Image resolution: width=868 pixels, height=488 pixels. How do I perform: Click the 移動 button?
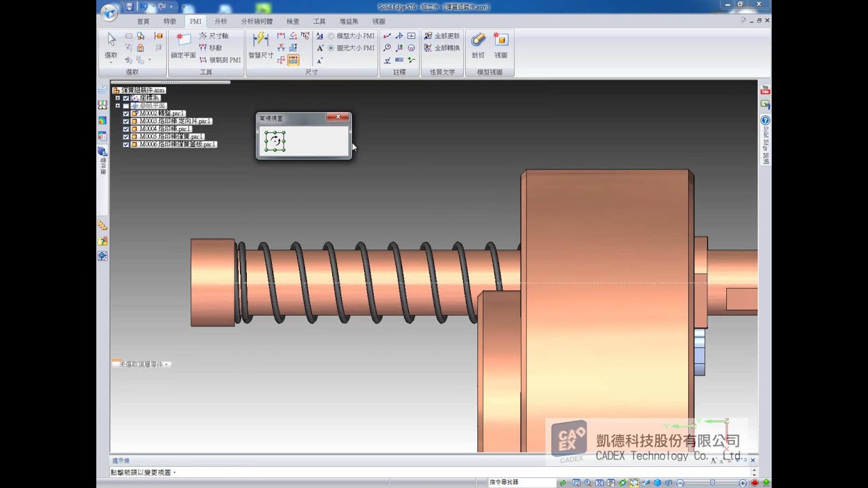[x=211, y=47]
